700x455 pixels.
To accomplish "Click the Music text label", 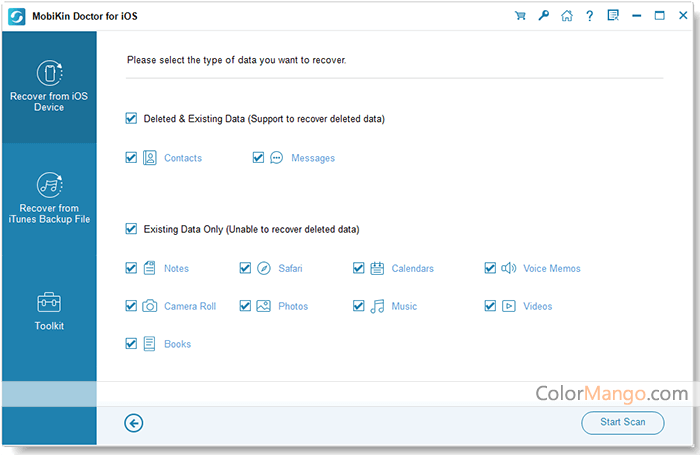I will point(404,306).
